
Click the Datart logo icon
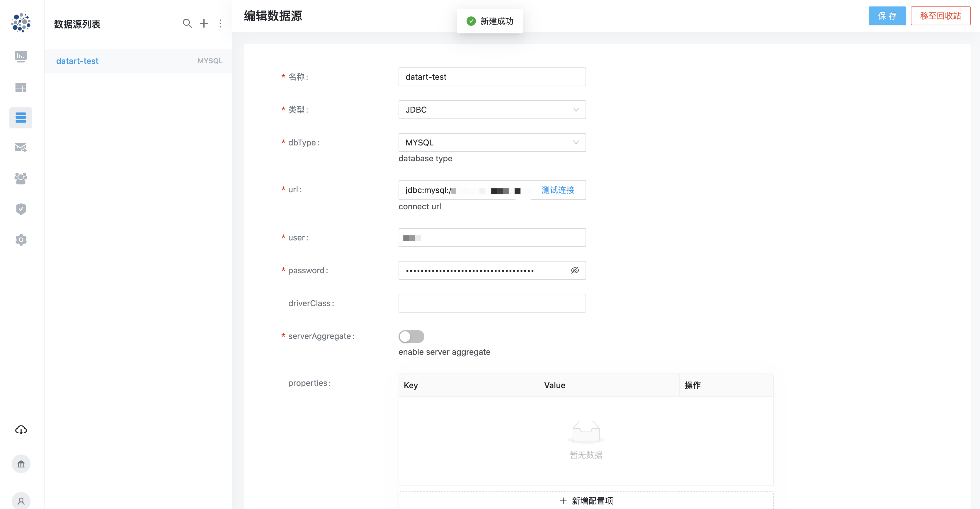point(21,23)
